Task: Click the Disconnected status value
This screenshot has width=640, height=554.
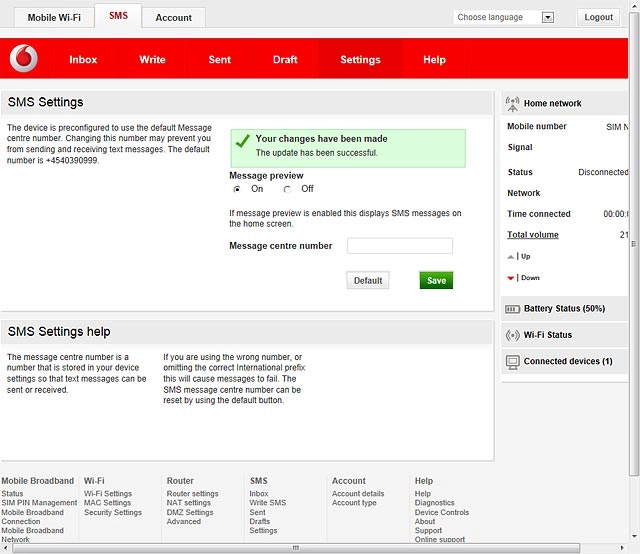Action: click(x=603, y=172)
